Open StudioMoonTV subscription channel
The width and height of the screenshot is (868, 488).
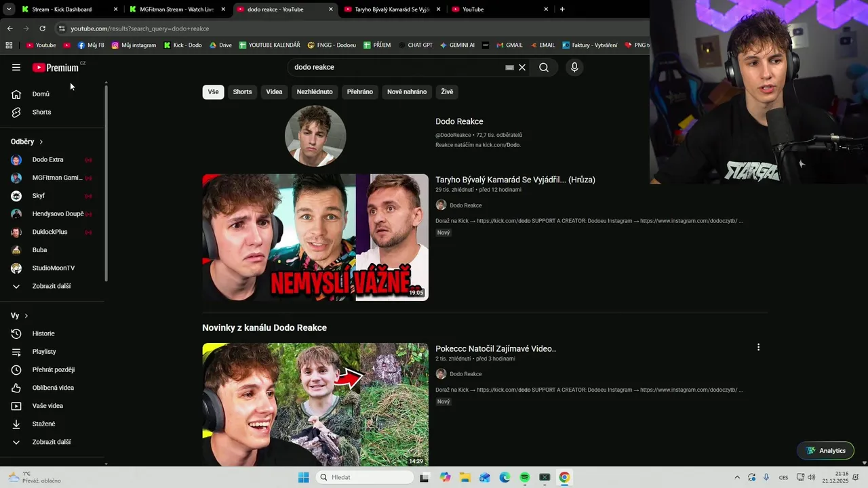53,268
